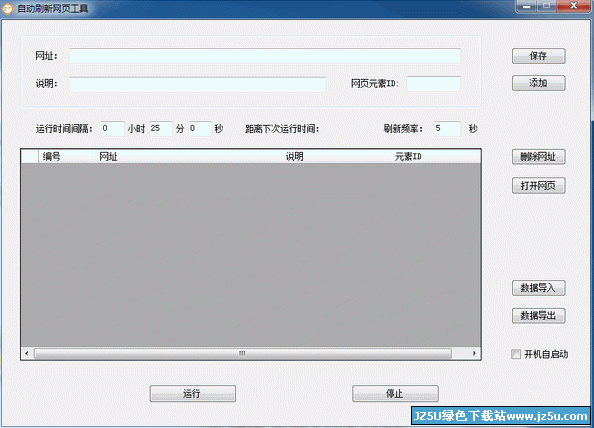594x428 pixels.
Task: Focus the 说明 description input field
Action: (197, 84)
